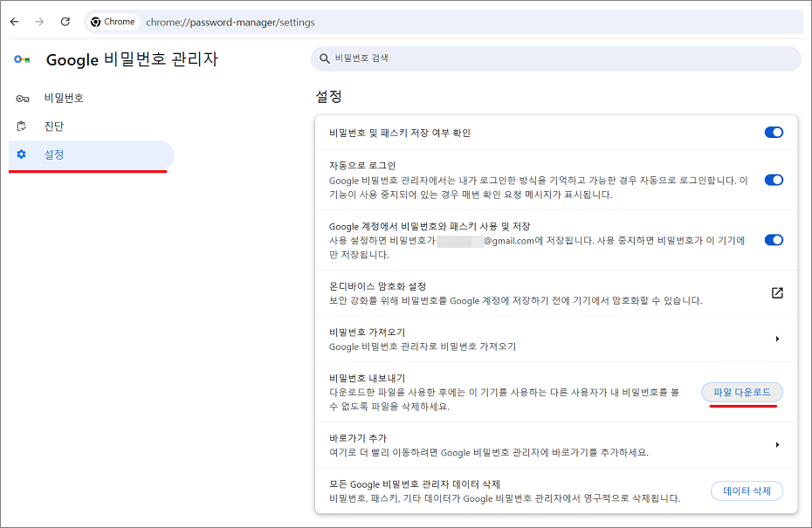This screenshot has height=528, width=812.
Task: Click the gear icon next to 설정
Action: 21,154
